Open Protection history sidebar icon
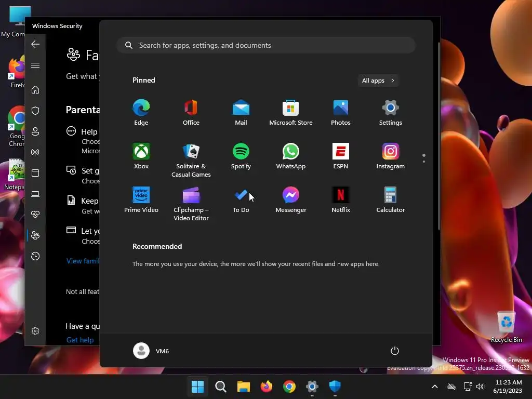532x399 pixels. (35, 256)
